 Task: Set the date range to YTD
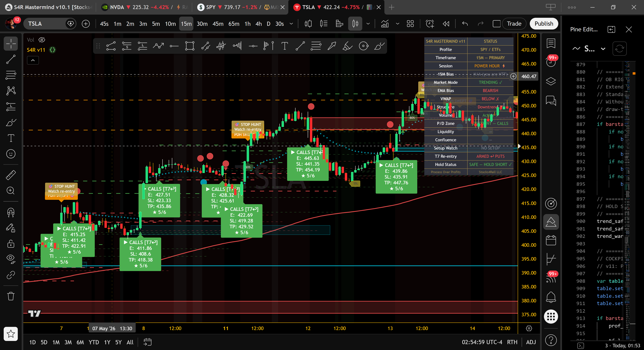94,342
